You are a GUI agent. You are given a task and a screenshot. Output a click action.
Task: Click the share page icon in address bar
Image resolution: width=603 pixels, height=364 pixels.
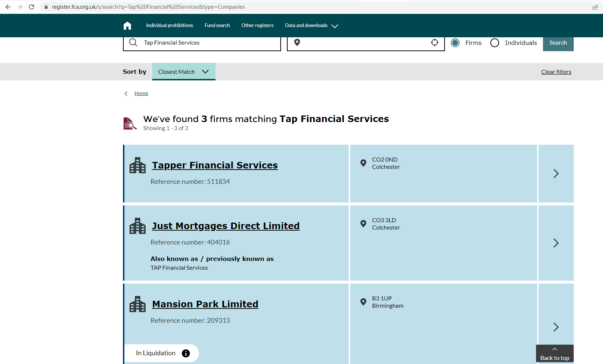pyautogui.click(x=595, y=7)
